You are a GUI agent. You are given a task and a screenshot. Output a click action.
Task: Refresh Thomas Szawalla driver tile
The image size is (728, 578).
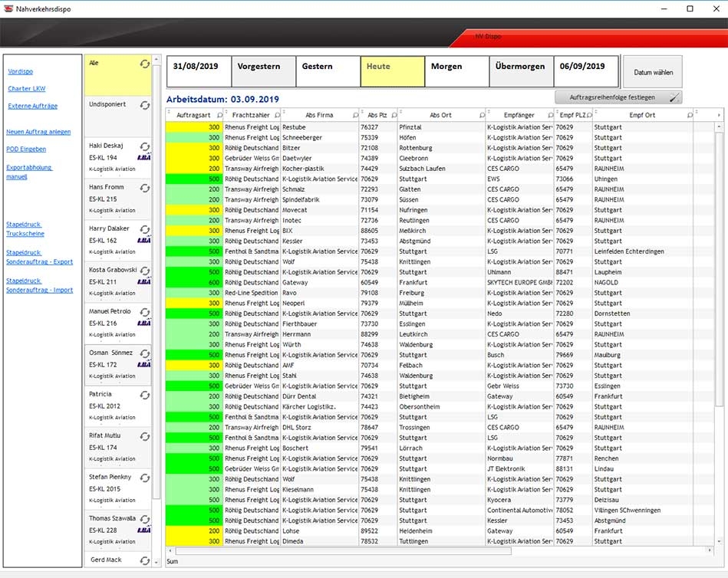pyautogui.click(x=145, y=519)
